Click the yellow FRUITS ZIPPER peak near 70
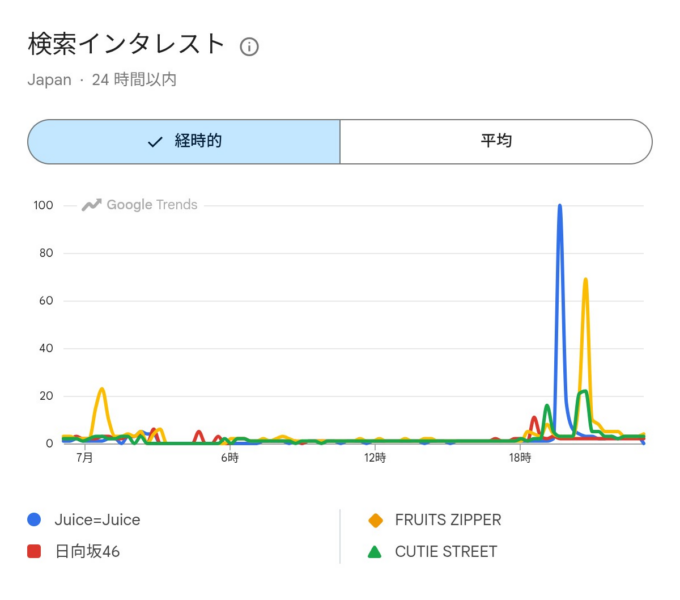 pyautogui.click(x=585, y=280)
